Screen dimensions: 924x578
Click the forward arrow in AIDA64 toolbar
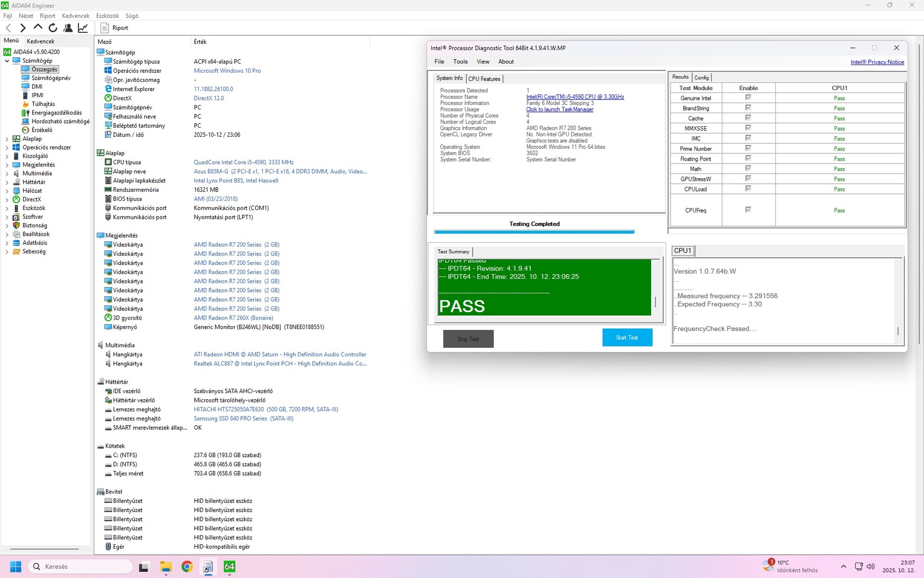[x=23, y=28]
